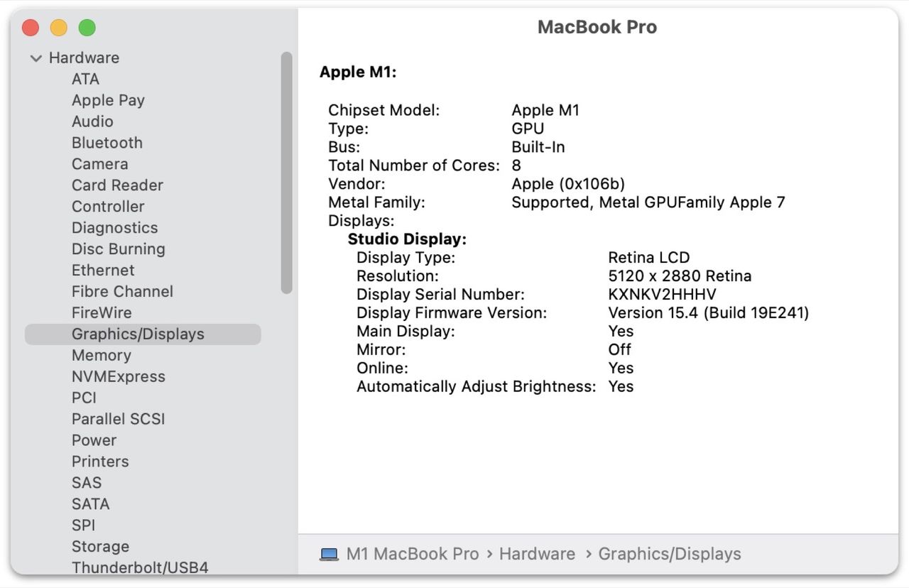Collapse the Hardware section chevron
Screen dimensions: 909x588
(36, 58)
